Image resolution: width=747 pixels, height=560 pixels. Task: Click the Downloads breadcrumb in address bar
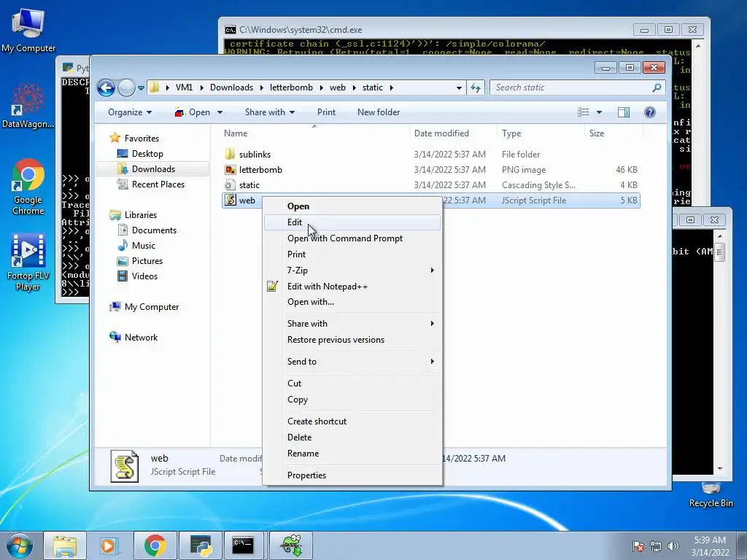pos(231,87)
